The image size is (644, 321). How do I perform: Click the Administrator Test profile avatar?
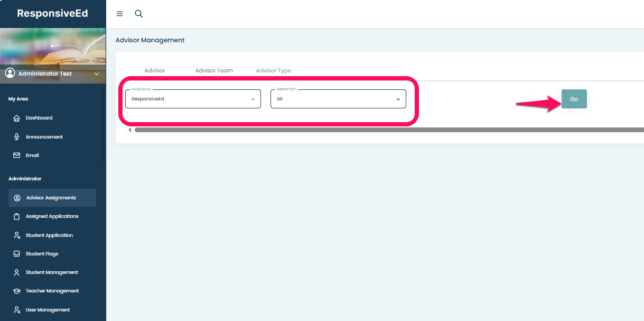(10, 74)
